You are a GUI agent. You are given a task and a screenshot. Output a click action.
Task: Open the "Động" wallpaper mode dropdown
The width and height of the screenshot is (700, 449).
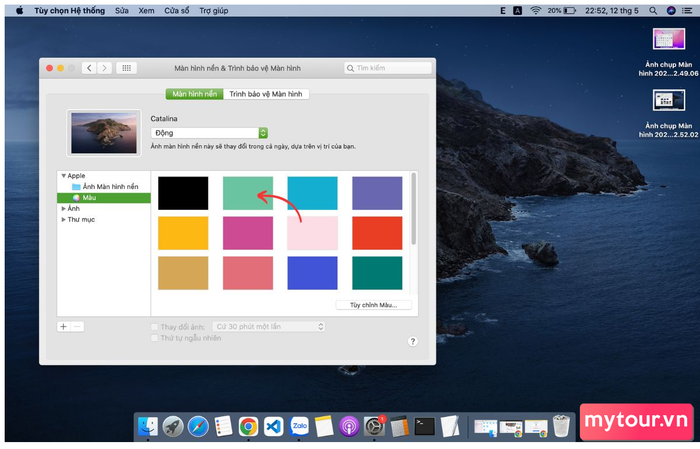(209, 133)
